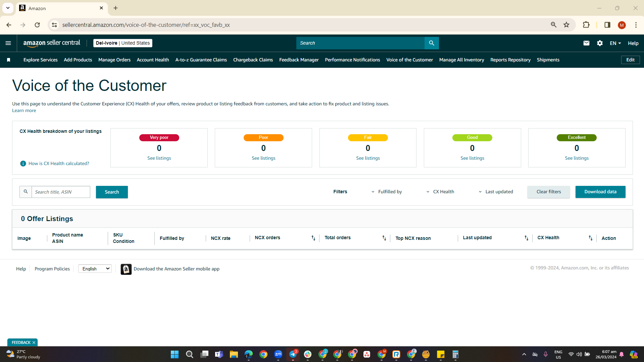The width and height of the screenshot is (644, 362).
Task: See listings under Fair
Action: 368,158
